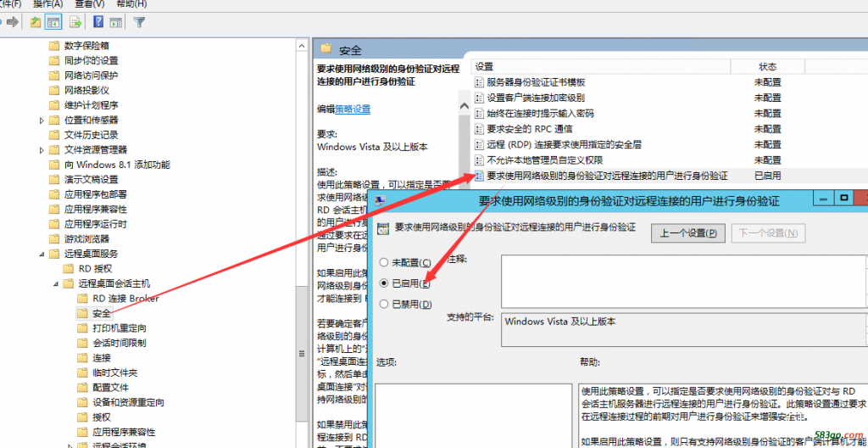Screen dimensions: 868x448
Task: Minimize the policy setting dialog
Action: point(823,199)
